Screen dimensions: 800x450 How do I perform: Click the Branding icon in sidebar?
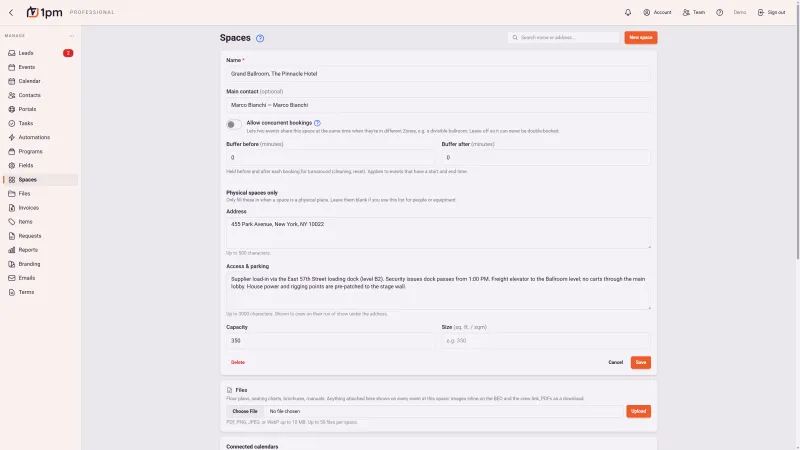point(12,264)
